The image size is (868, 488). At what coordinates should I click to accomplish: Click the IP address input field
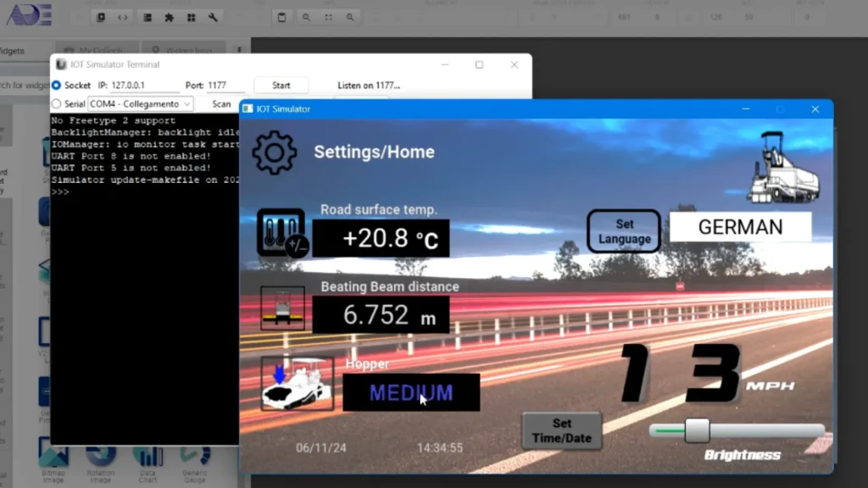click(144, 86)
